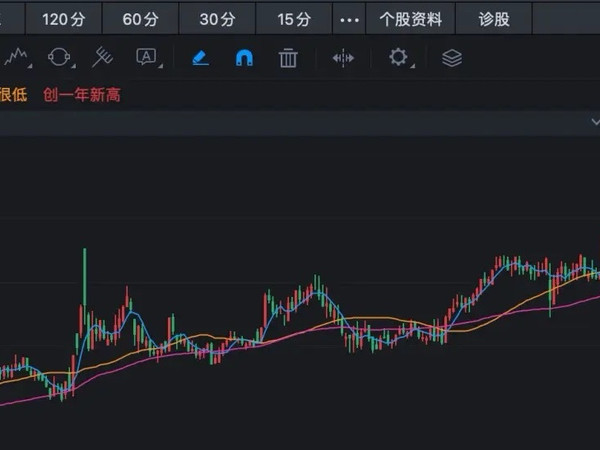The height and width of the screenshot is (450, 600).
Task: Open the 个股资料 tab
Action: point(411,19)
